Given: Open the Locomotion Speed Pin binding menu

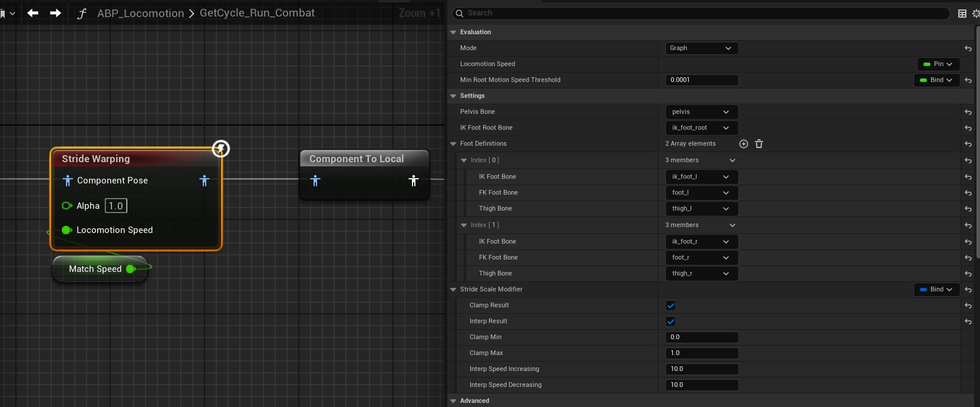Looking at the screenshot, I should click(938, 64).
